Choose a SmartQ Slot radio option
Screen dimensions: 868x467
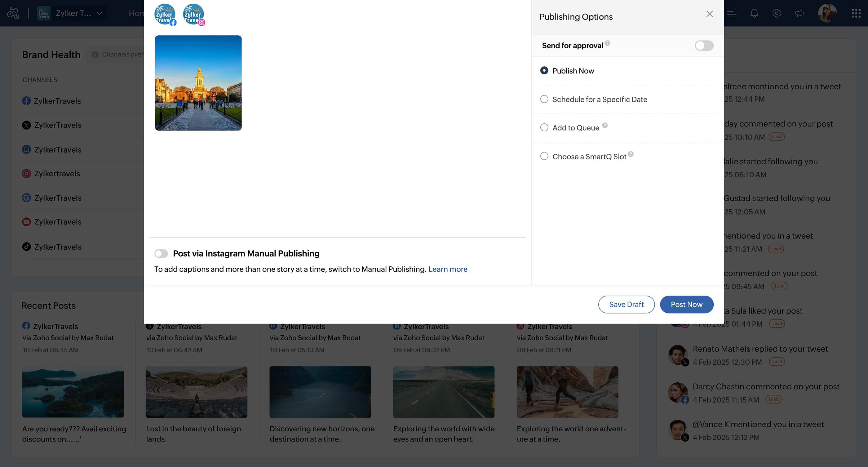(544, 156)
